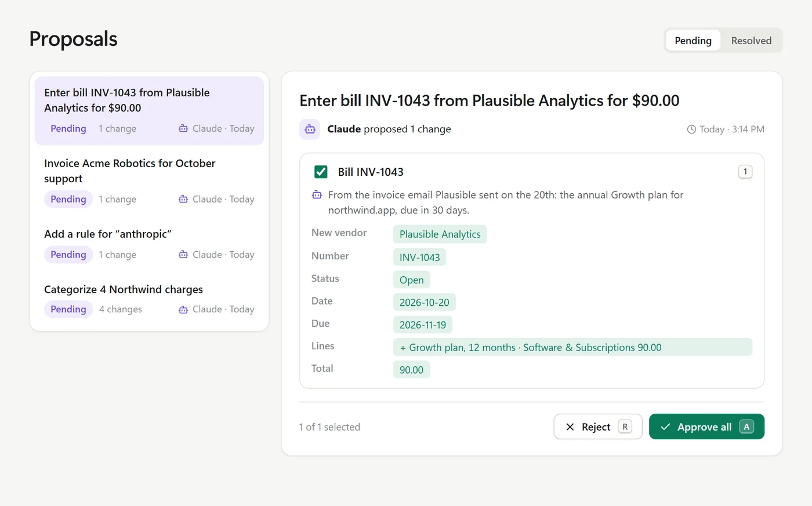The height and width of the screenshot is (506, 812).
Task: Click the number 1 badge on the bill card
Action: point(745,172)
